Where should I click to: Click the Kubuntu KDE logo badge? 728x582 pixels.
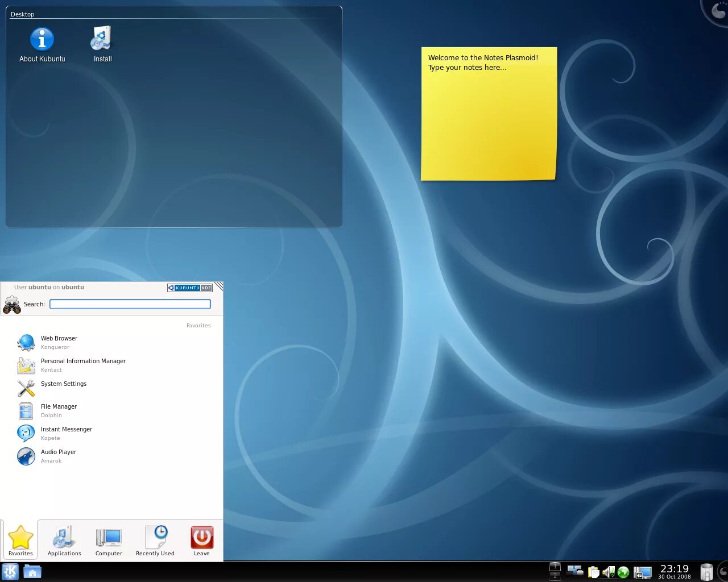[190, 288]
